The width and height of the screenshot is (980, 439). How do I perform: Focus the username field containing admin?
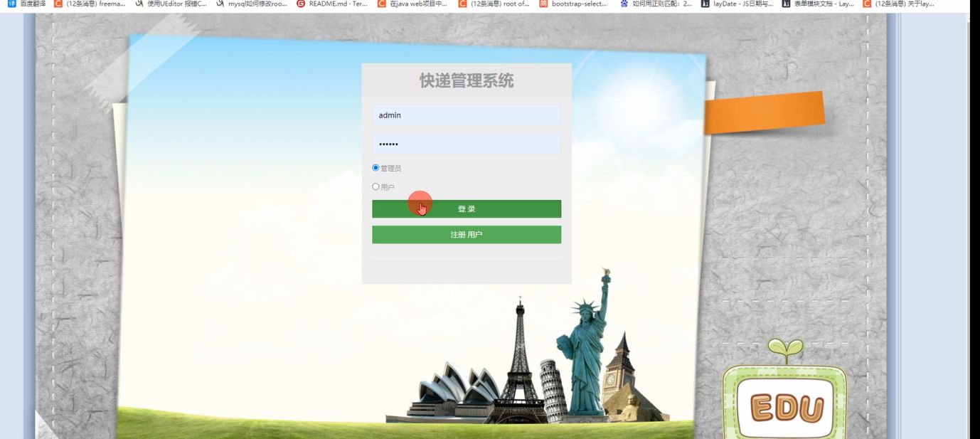point(467,115)
